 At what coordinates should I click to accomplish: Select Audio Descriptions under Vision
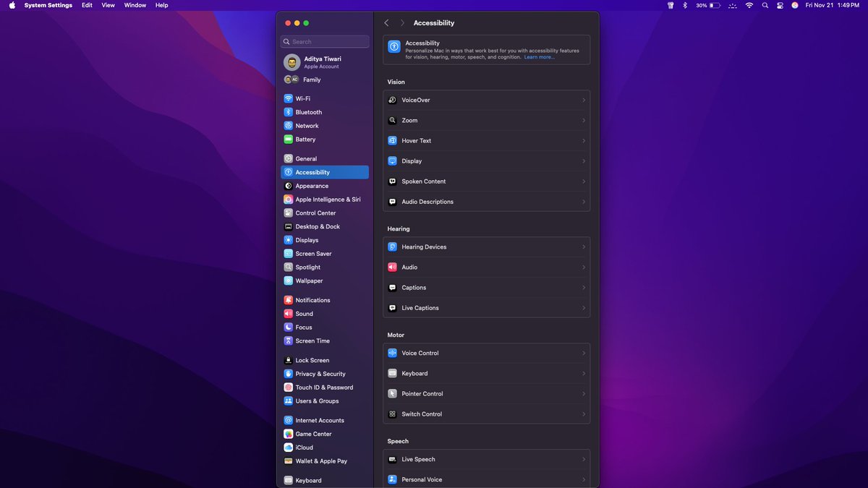pyautogui.click(x=486, y=202)
